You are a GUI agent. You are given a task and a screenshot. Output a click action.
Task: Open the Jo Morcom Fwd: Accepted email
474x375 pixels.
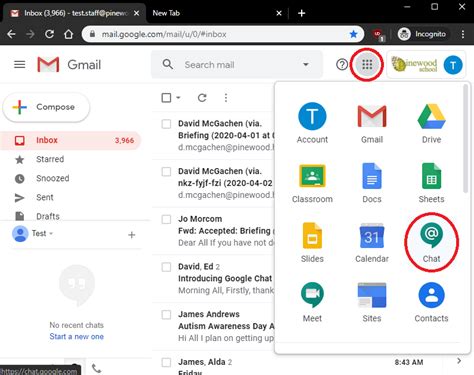213,231
